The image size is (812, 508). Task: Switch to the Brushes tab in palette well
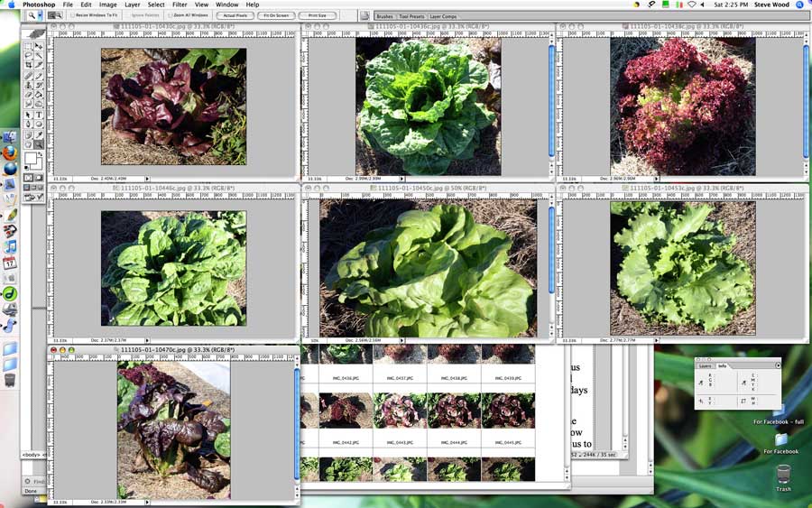[384, 16]
